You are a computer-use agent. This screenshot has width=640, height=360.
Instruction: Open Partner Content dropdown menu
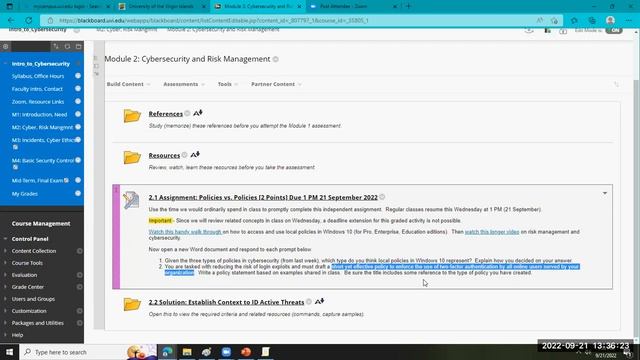tap(276, 84)
